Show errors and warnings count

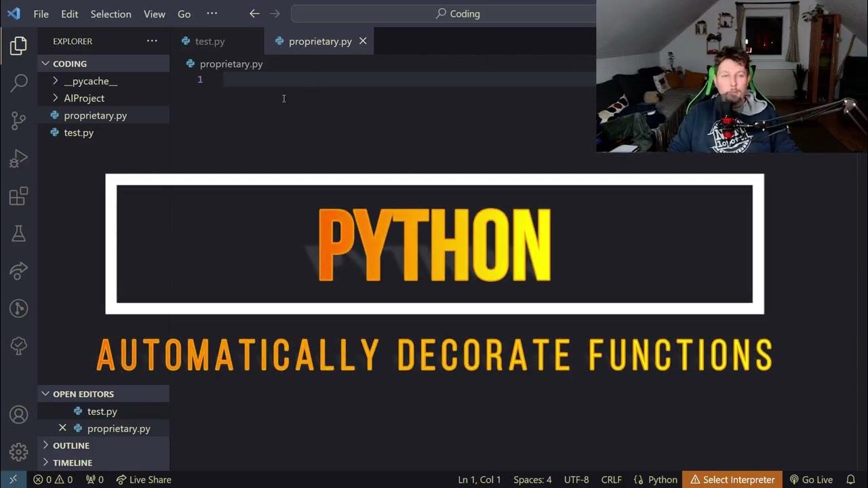53,479
